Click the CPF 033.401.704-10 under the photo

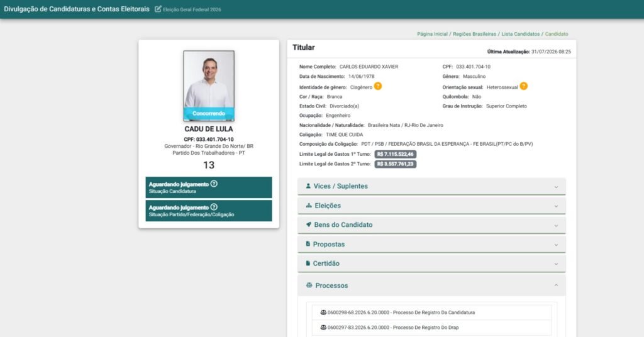pos(209,140)
